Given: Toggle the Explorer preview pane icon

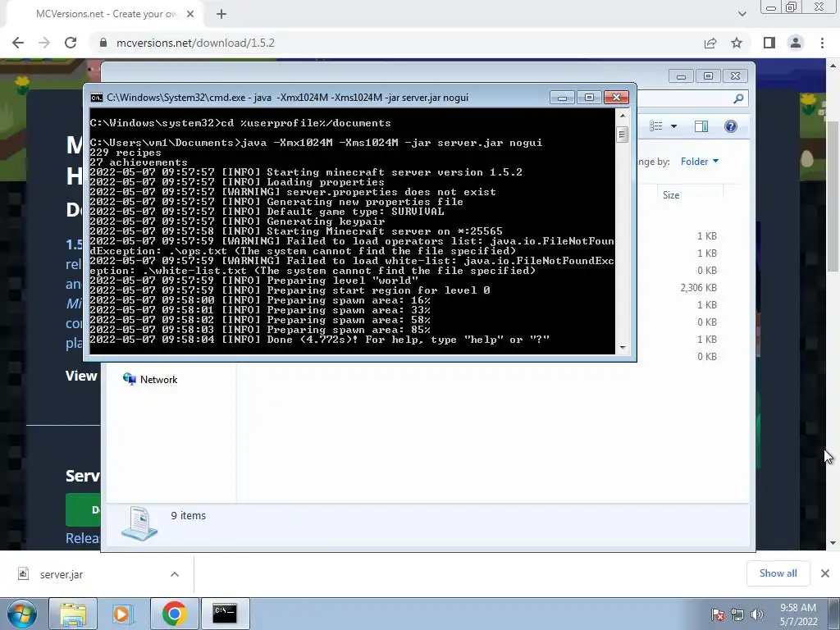Looking at the screenshot, I should [x=701, y=126].
